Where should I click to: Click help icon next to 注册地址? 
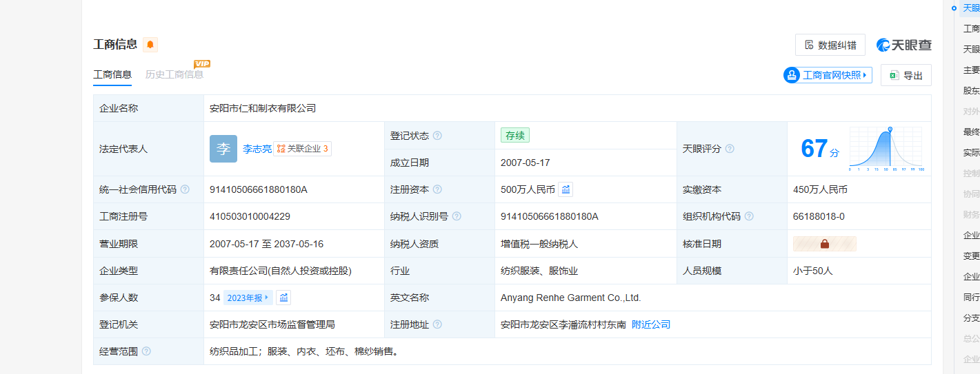(x=437, y=324)
